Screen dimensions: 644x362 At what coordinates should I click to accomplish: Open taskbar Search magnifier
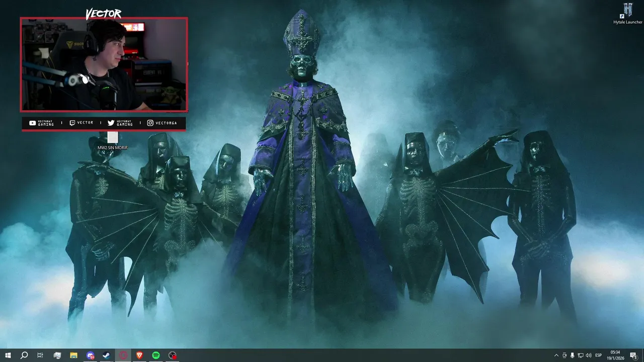24,355
